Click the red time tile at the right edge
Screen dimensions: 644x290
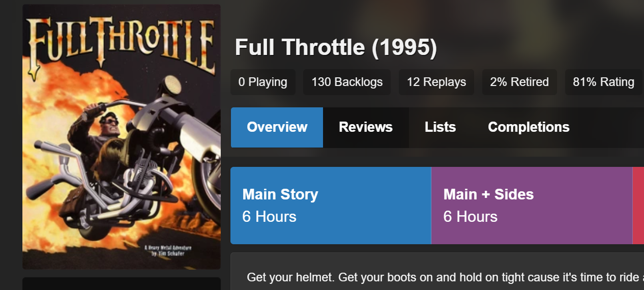point(638,206)
